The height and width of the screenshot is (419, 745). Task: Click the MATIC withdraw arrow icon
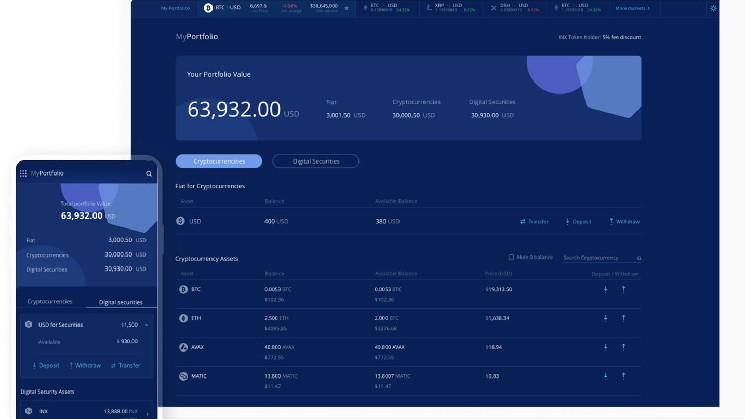[623, 376]
